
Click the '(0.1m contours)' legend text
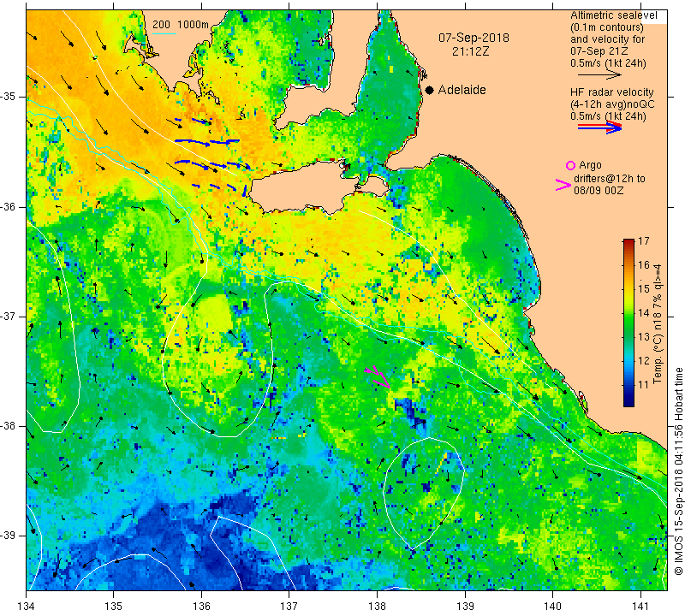click(607, 27)
